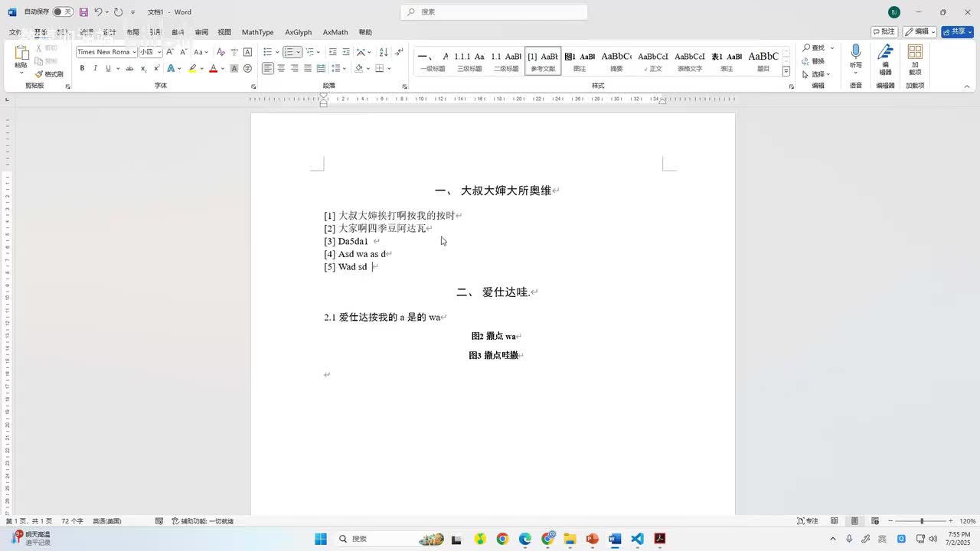The height and width of the screenshot is (551, 980).
Task: Click the Decrease Font Size icon
Action: click(182, 52)
